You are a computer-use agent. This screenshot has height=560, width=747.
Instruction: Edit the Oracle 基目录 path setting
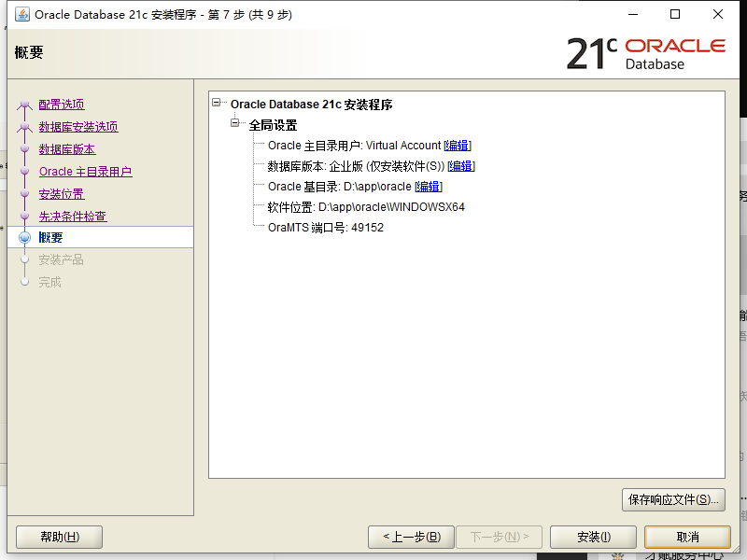click(429, 186)
